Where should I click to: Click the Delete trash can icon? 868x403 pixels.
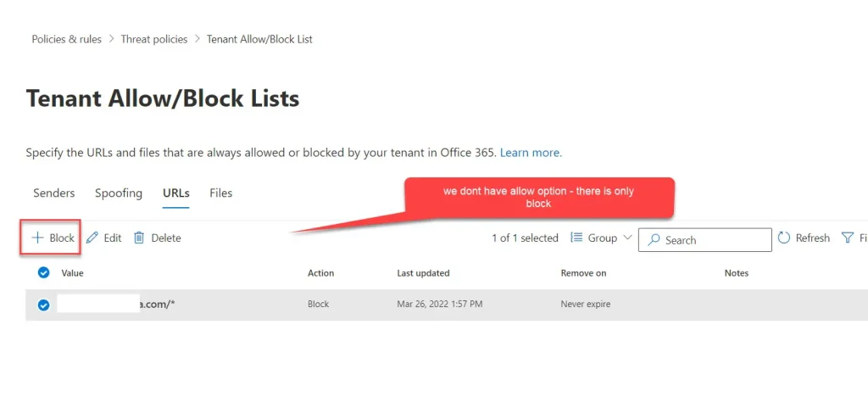(x=140, y=238)
